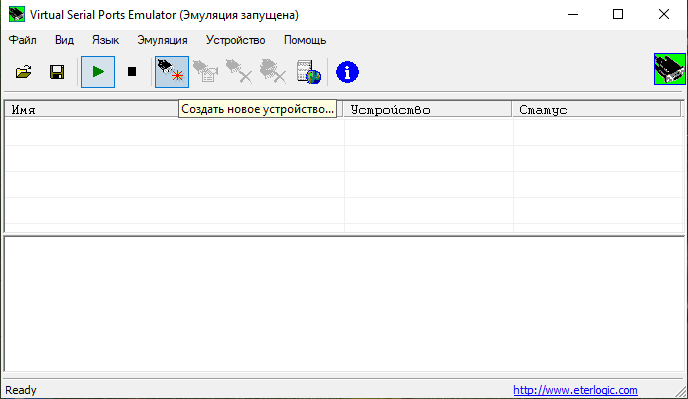Viewport: 688px width, 399px height.
Task: Click the resize grip in bottom-right corner
Action: click(681, 392)
